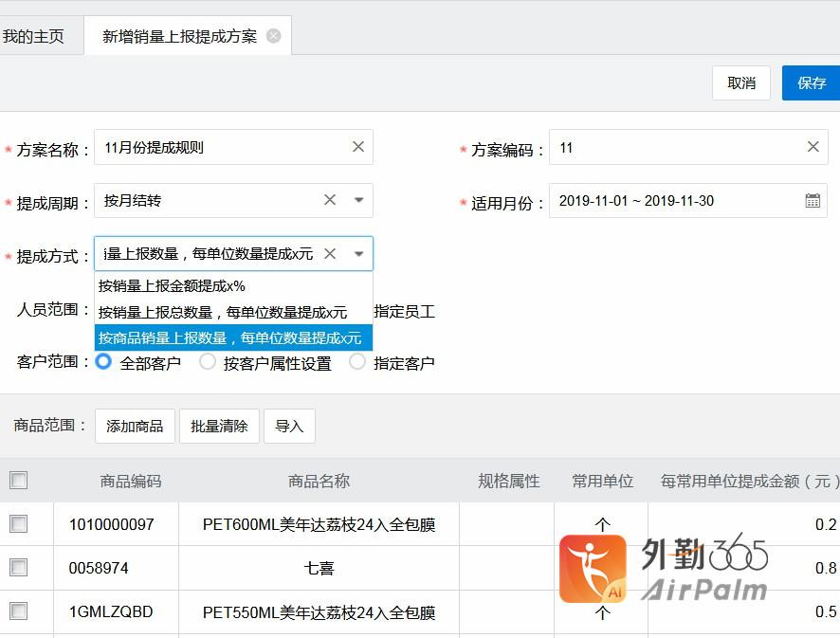Click 添加商品 button
Screen dimensions: 840x638
coord(135,427)
